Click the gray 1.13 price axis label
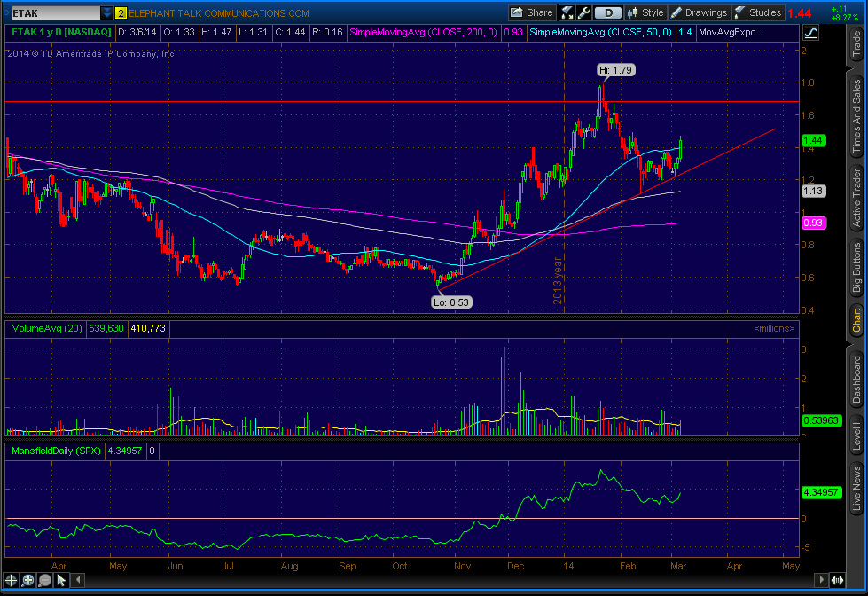The height and width of the screenshot is (596, 868). pyautogui.click(x=813, y=191)
